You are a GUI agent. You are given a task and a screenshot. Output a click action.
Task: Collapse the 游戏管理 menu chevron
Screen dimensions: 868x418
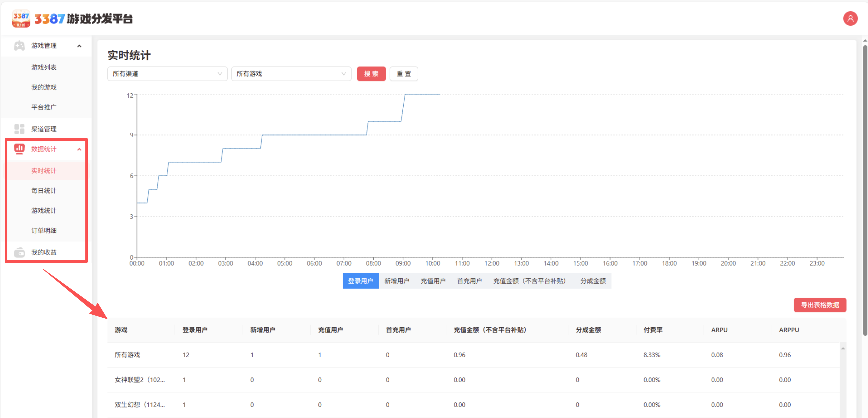pos(79,46)
